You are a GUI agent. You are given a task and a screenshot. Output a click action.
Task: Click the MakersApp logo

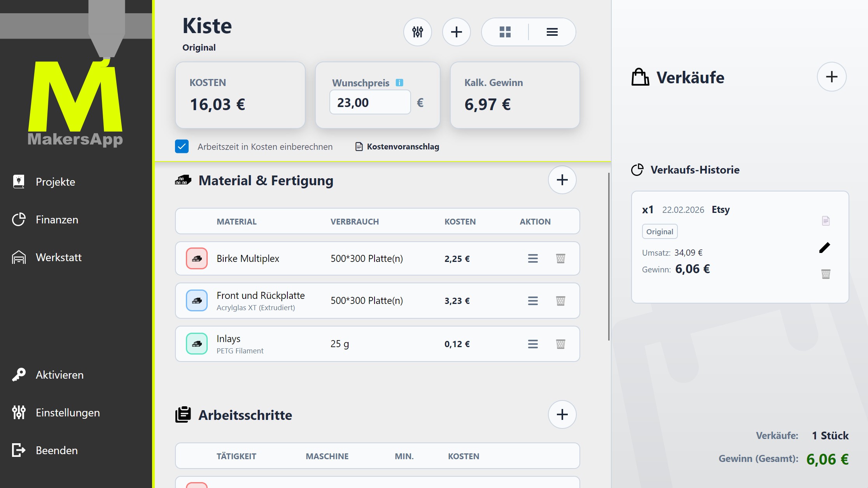point(75,103)
